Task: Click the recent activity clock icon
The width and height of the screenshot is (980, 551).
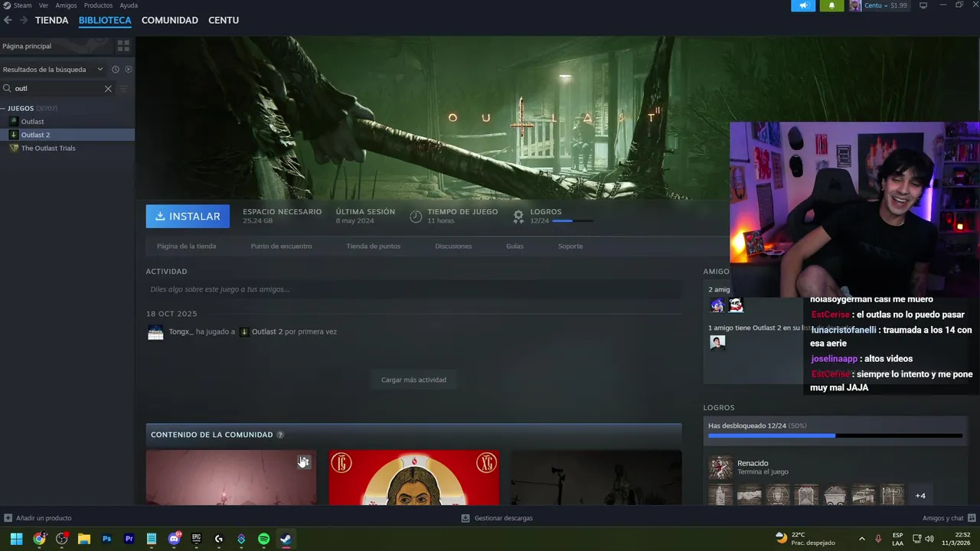Action: pyautogui.click(x=116, y=69)
